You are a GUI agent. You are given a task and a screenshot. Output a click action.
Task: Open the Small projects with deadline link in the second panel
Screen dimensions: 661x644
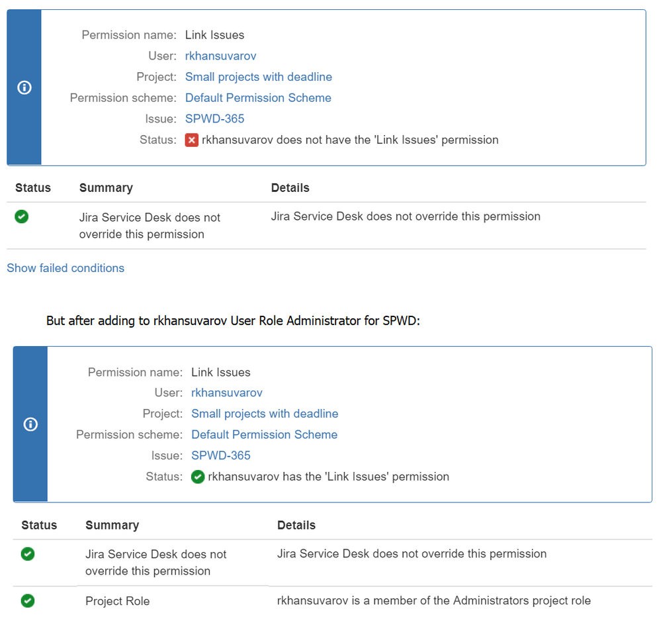[x=265, y=414]
